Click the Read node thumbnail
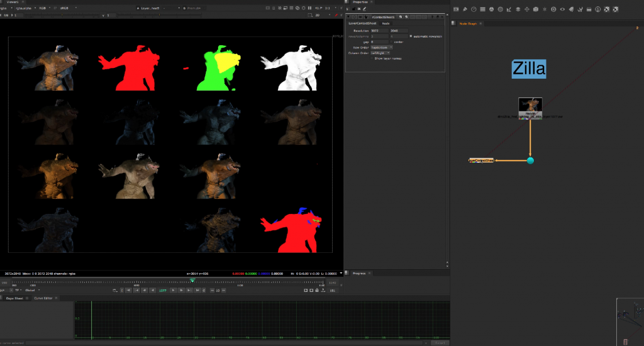This screenshot has height=346, width=644. coord(530,105)
